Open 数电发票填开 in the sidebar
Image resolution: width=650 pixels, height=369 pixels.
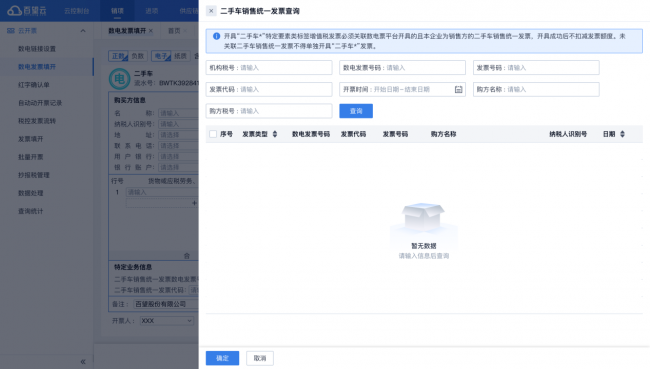(37, 67)
